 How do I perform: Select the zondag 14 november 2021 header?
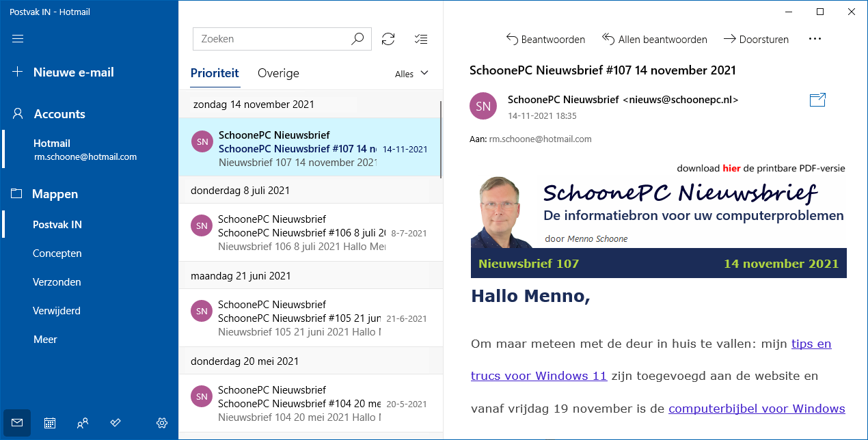coord(310,105)
